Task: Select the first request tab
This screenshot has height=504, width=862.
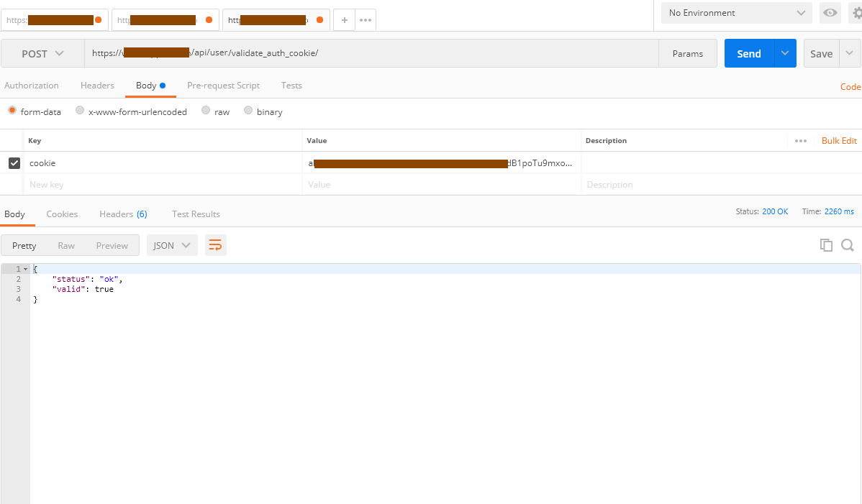Action: point(54,20)
